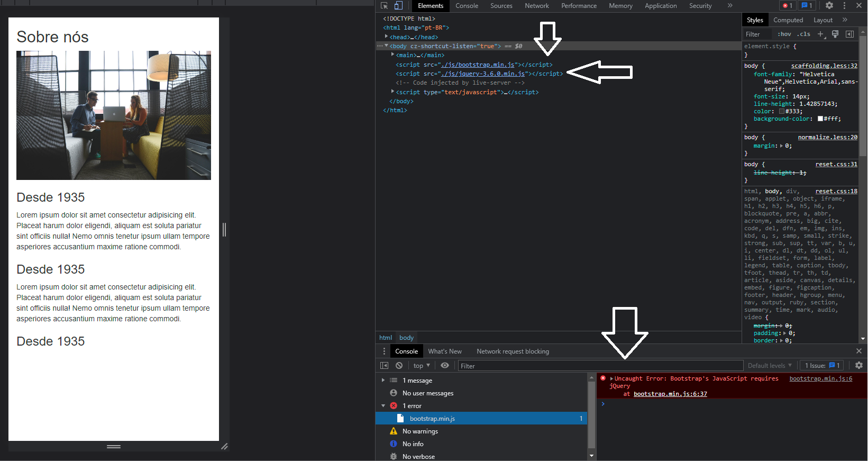Open Network request blocking drawer tab
The image size is (868, 461).
[x=513, y=351]
